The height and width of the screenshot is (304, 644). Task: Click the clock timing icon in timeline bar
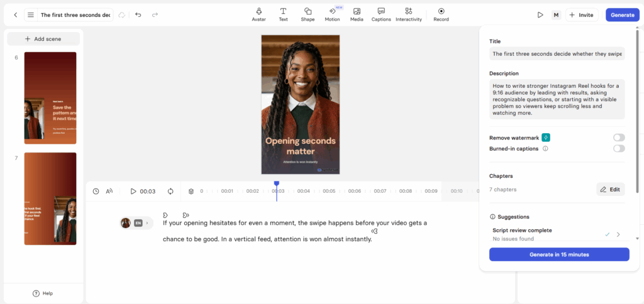(96, 191)
